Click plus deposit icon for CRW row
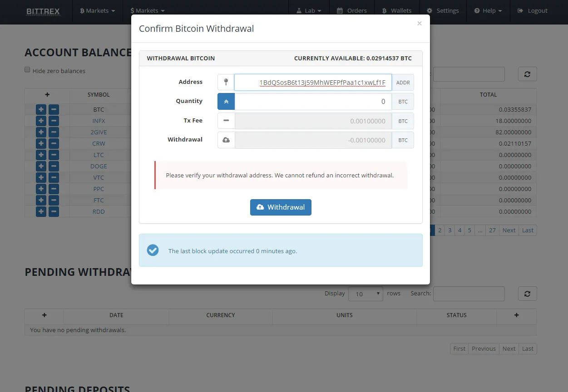Viewport: 568px width, 392px height. pyautogui.click(x=41, y=143)
